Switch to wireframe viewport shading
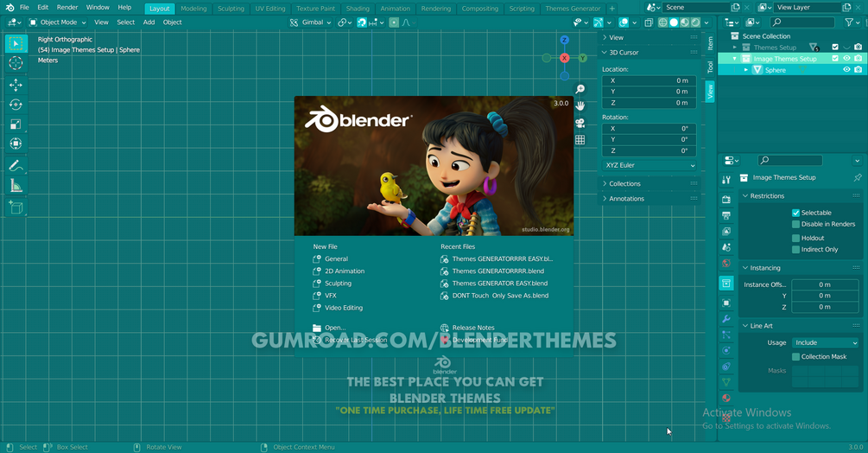This screenshot has width=868, height=453. point(662,22)
